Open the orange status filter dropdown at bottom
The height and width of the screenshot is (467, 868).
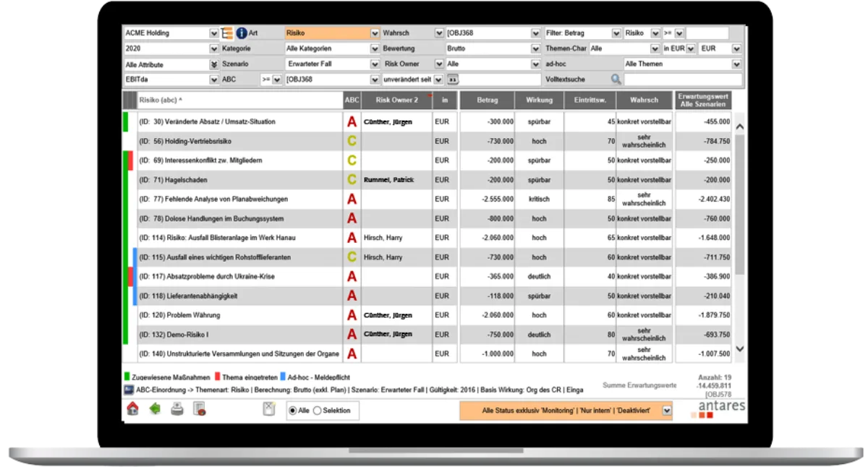tap(665, 410)
